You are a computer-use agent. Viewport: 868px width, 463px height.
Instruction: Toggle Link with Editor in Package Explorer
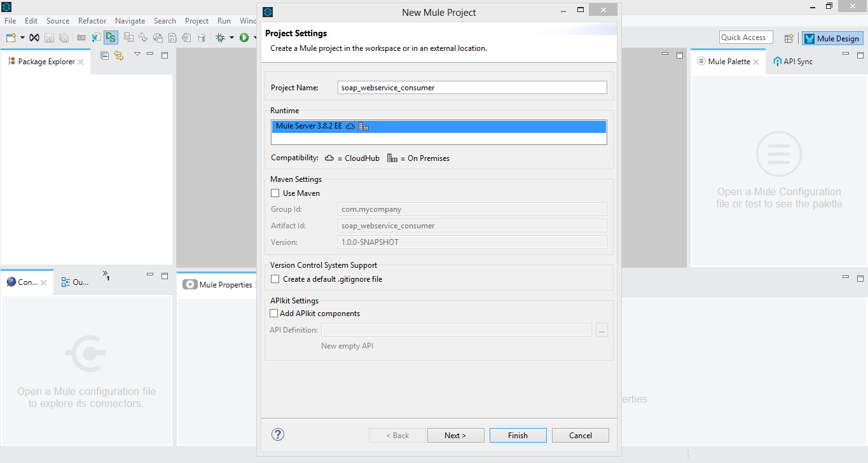pyautogui.click(x=119, y=56)
